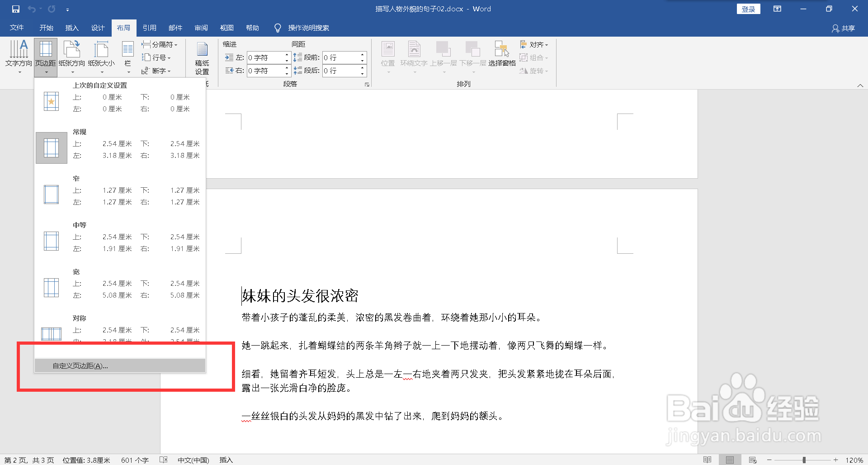
Task: Click the proofing check icon in status bar
Action: click(x=164, y=460)
